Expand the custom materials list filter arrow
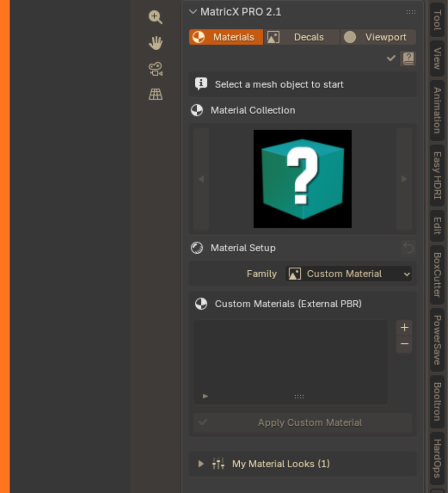448x493 pixels. (x=205, y=396)
